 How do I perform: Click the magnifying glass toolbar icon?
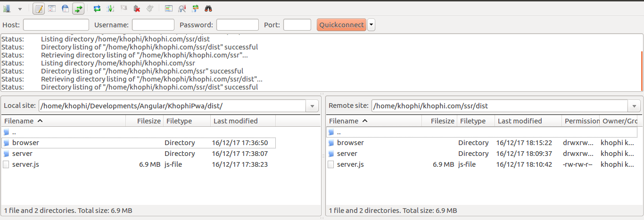182,8
